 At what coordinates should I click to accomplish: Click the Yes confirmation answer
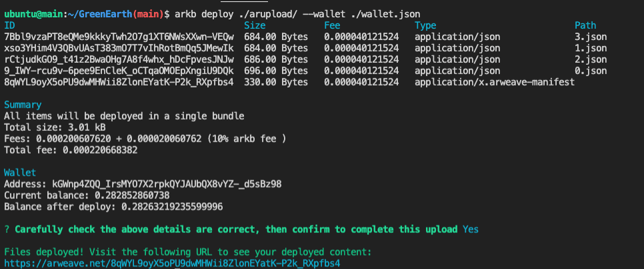[x=471, y=229]
